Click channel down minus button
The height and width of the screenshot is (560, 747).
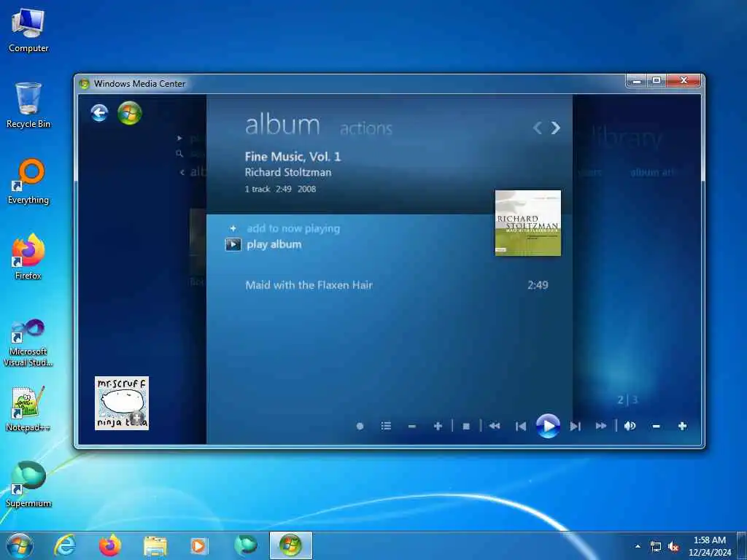(412, 426)
